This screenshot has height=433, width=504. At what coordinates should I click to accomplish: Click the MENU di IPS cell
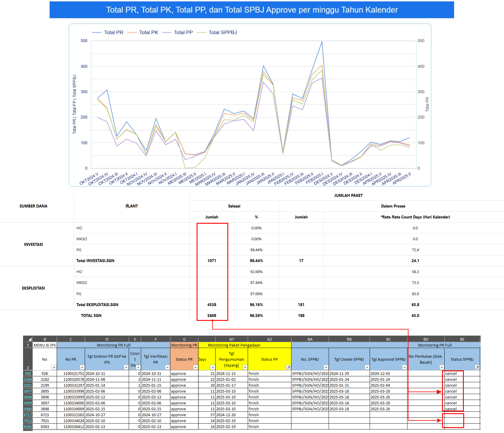tap(45, 345)
